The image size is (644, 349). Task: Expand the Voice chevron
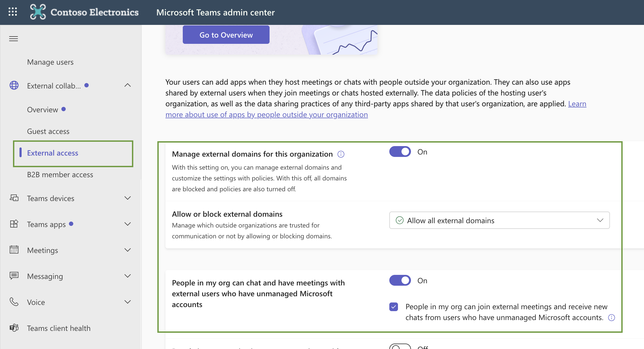tap(128, 302)
